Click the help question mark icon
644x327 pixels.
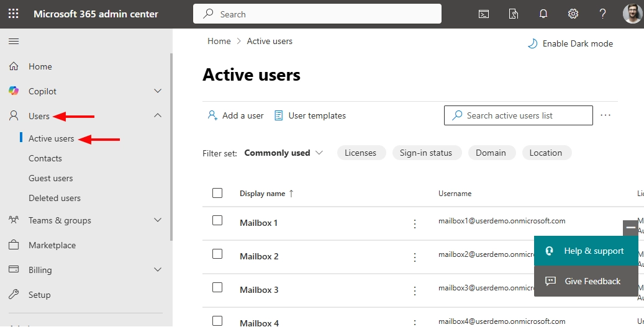tap(602, 14)
